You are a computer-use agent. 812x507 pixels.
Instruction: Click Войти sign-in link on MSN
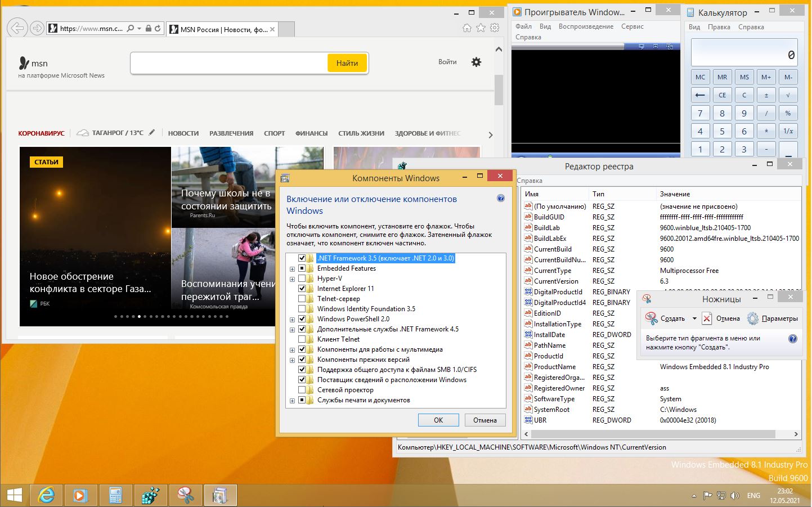tap(447, 62)
